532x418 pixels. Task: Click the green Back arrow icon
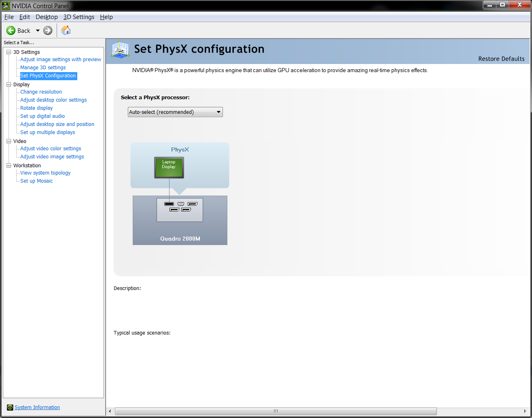point(11,30)
